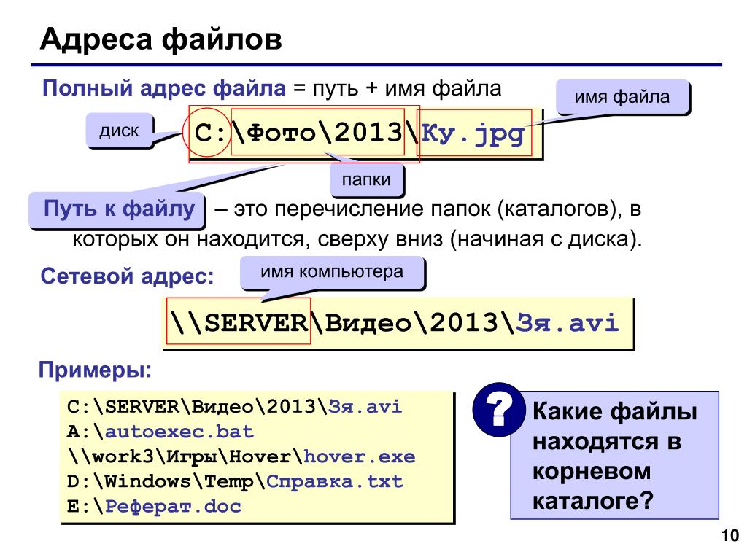Viewport: 747px width, 560px height.
Task: Click example file "hover.exe"
Action: point(360,456)
